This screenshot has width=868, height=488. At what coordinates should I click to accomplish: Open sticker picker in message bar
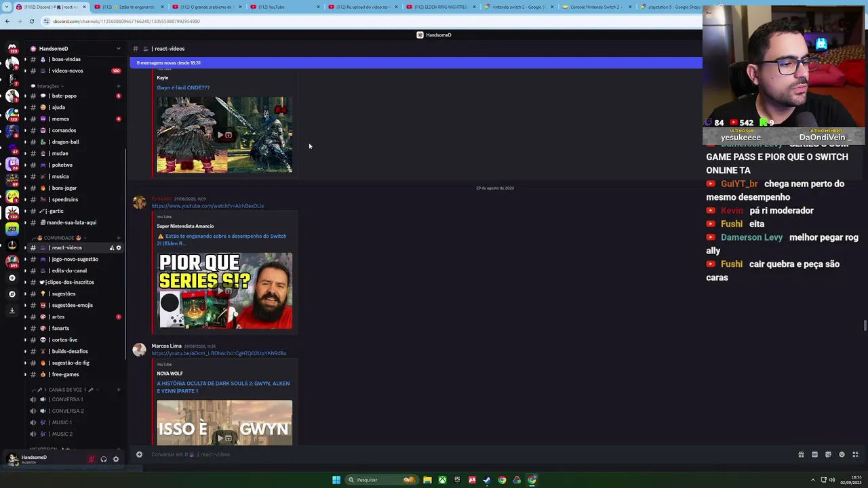click(x=828, y=454)
